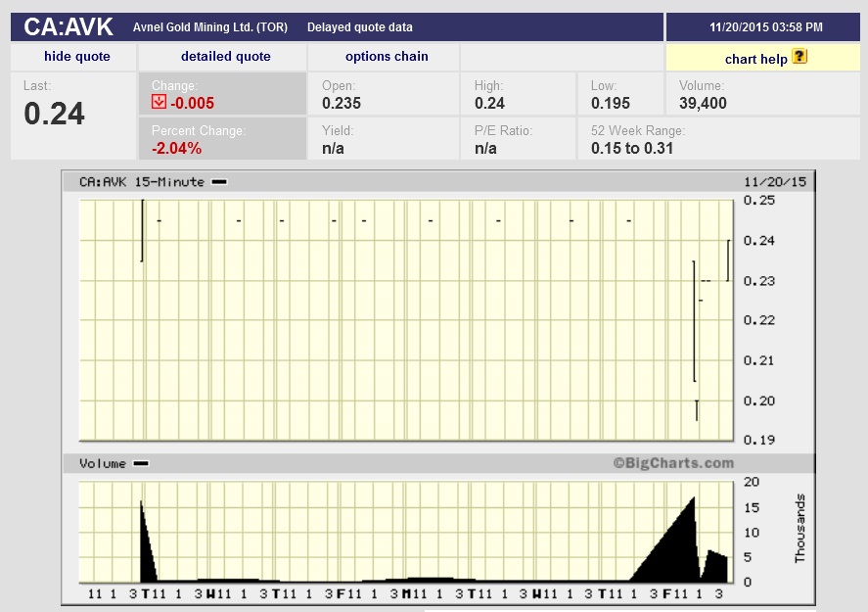Click the BigCharts.com copyright watermark
The height and width of the screenshot is (612, 868).
click(673, 463)
